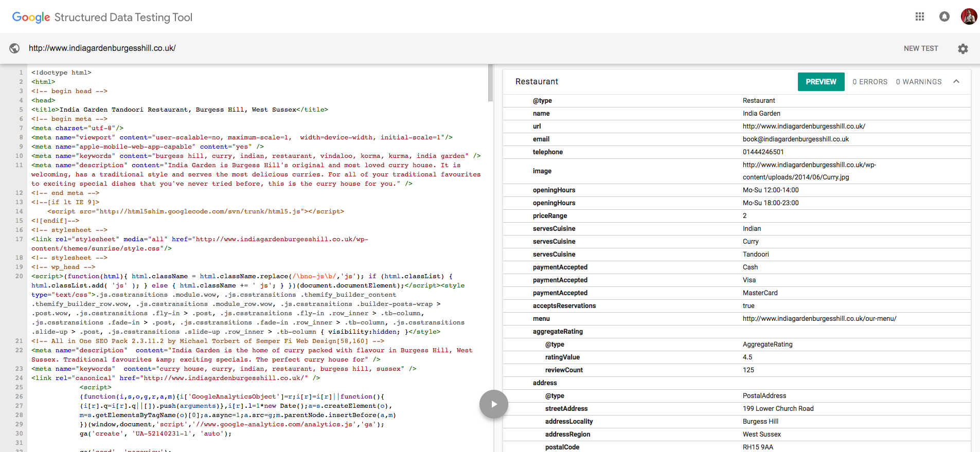This screenshot has height=452, width=980.
Task: Click the reviewCount property label
Action: (564, 370)
